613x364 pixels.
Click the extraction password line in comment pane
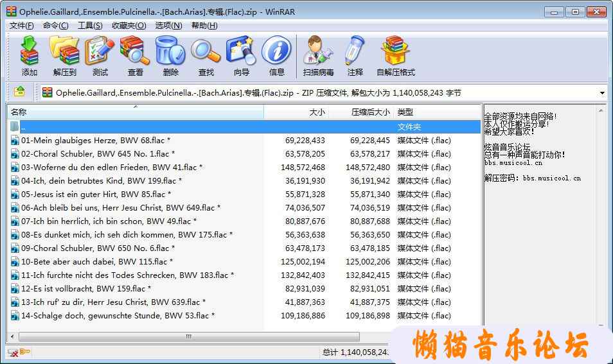pos(533,178)
